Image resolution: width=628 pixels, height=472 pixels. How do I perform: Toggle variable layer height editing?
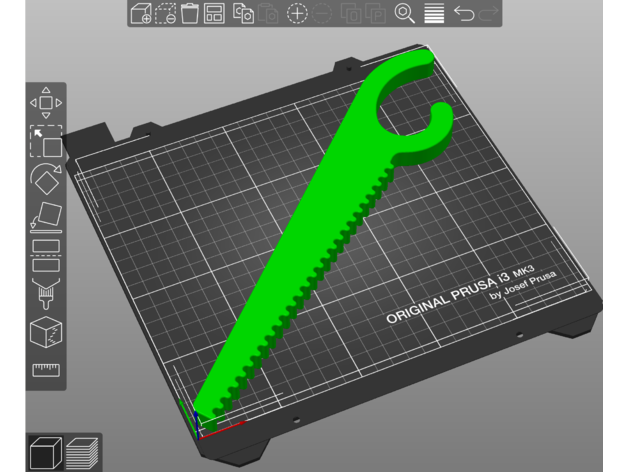(x=433, y=13)
